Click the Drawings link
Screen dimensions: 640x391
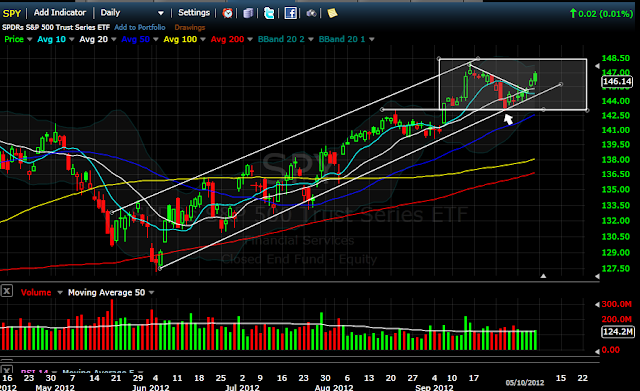[190, 27]
